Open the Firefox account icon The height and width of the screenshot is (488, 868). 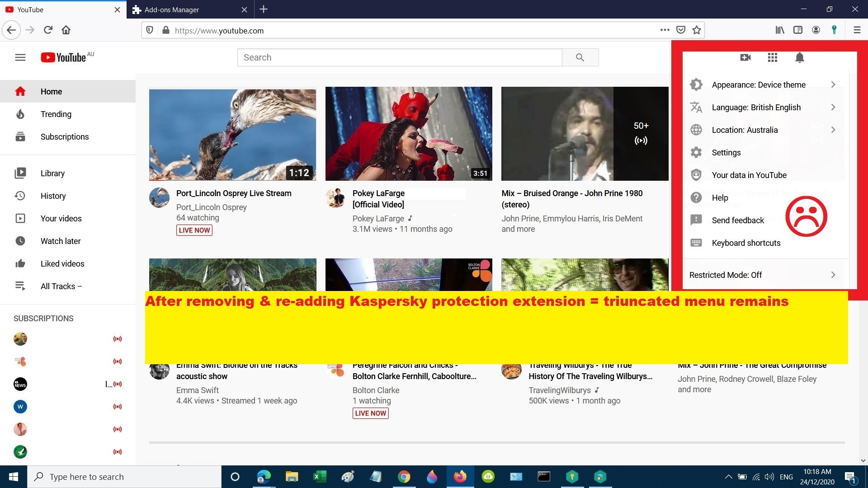[816, 30]
